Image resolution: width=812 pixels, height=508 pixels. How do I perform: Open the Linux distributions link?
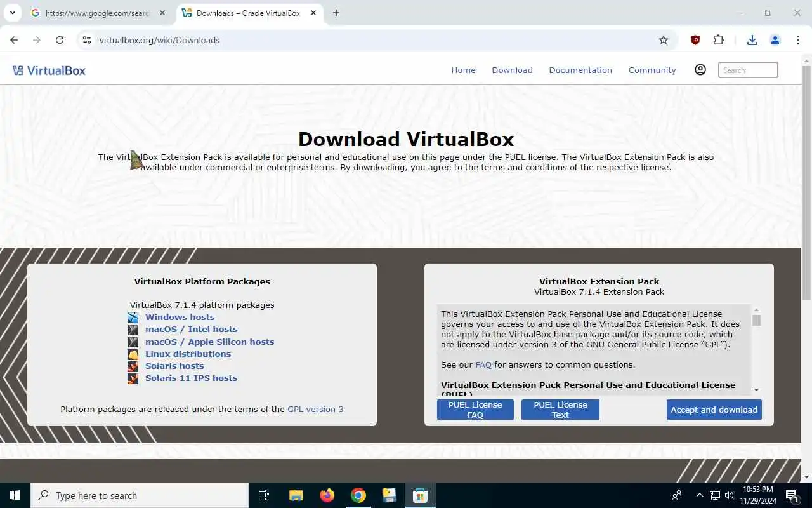click(188, 354)
